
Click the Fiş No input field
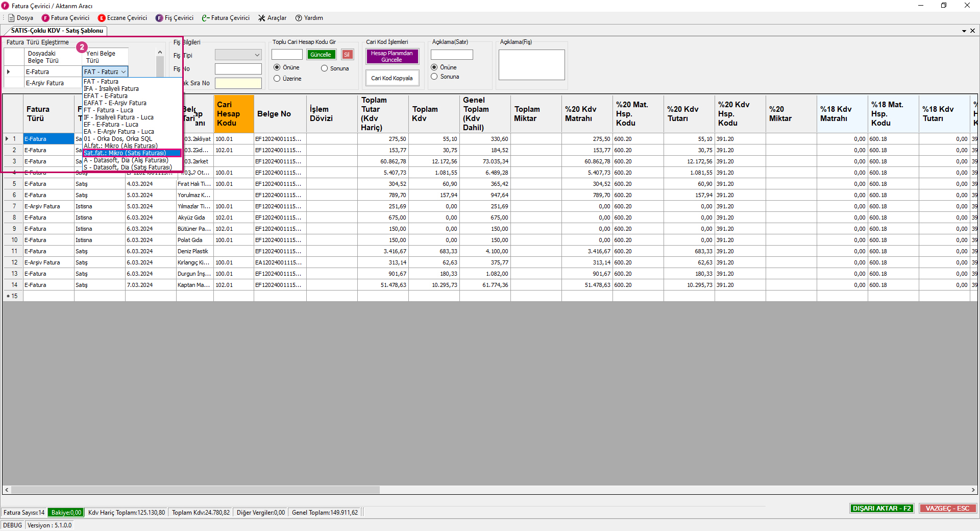point(238,69)
